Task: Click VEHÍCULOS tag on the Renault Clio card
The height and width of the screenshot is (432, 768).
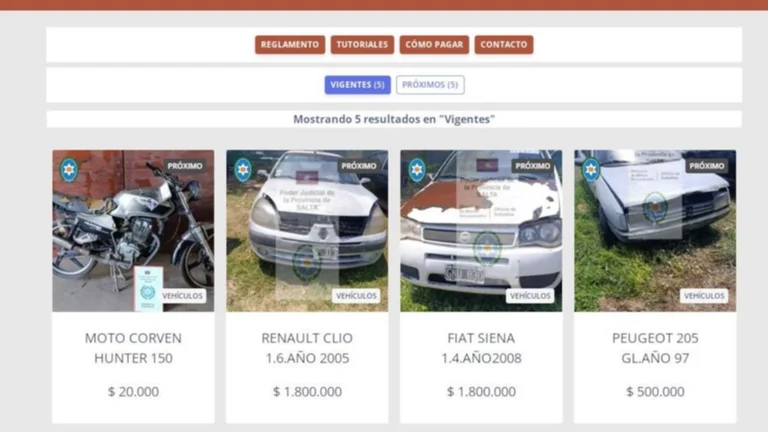Action: (x=356, y=296)
